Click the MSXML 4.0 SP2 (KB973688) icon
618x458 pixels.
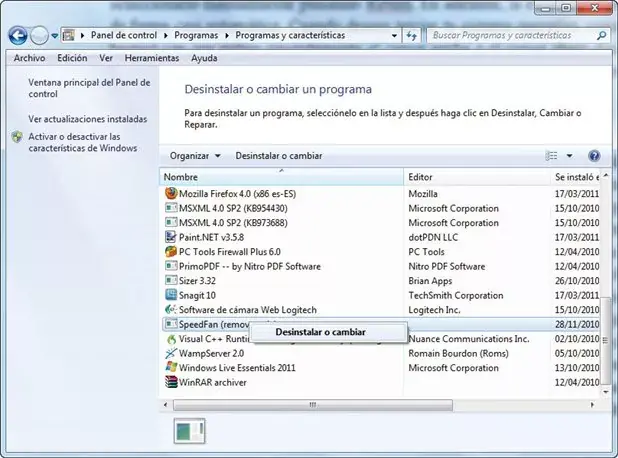click(171, 222)
